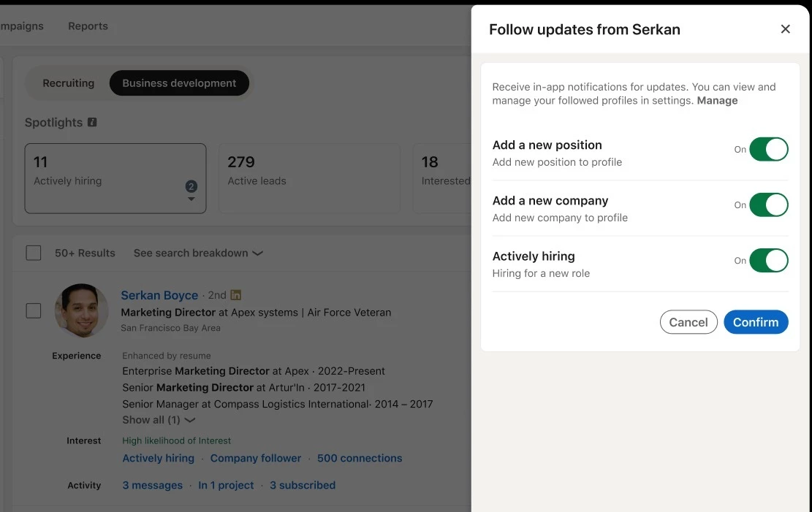Open Serkan Boyce's profile link
Viewport: 812px width, 512px height.
[x=159, y=294]
